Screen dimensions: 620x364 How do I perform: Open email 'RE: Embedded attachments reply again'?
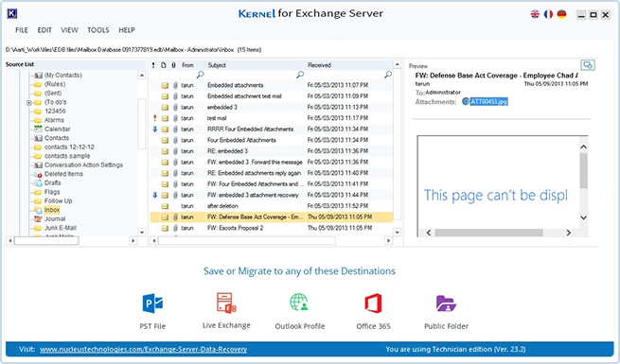click(x=272, y=173)
